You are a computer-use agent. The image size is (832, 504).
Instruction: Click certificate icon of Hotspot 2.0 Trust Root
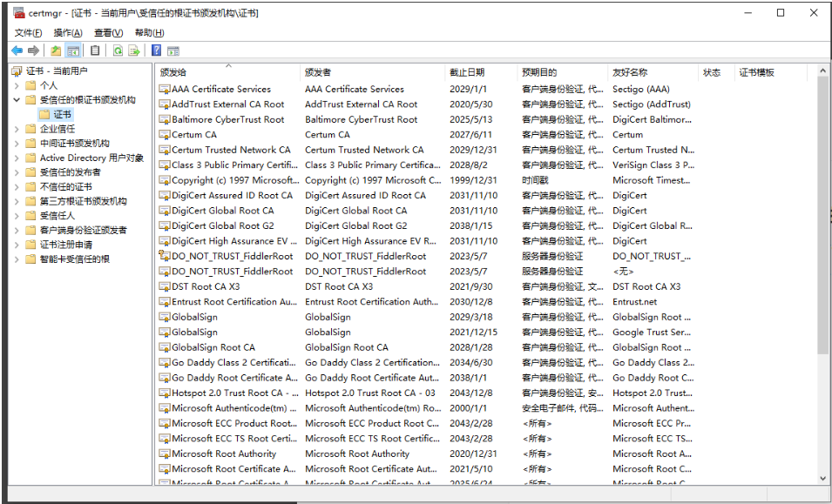[165, 393]
